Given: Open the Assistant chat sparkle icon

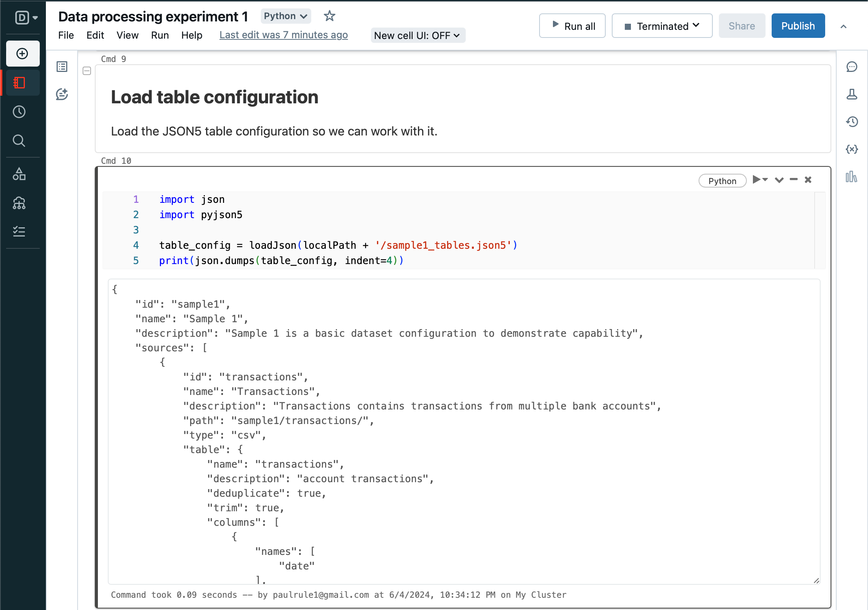Looking at the screenshot, I should pyautogui.click(x=62, y=94).
